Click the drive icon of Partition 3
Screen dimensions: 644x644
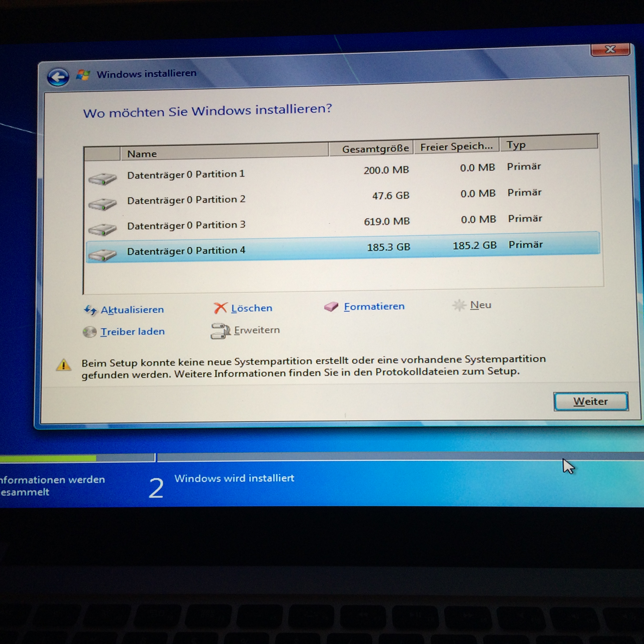tap(102, 229)
